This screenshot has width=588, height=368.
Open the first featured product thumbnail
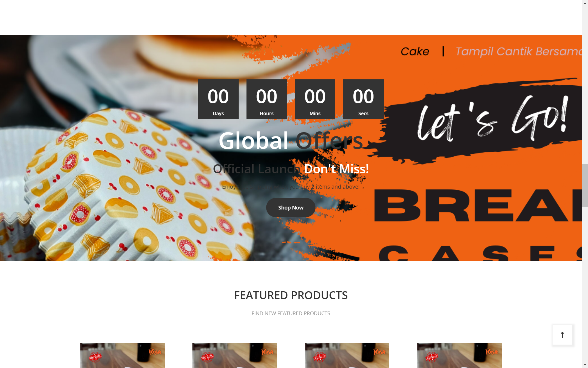tap(123, 356)
